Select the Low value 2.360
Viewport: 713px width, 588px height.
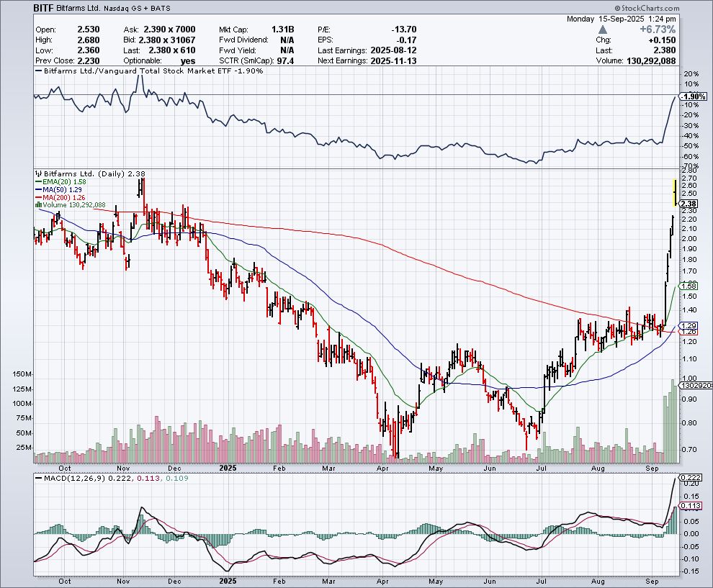(x=89, y=50)
